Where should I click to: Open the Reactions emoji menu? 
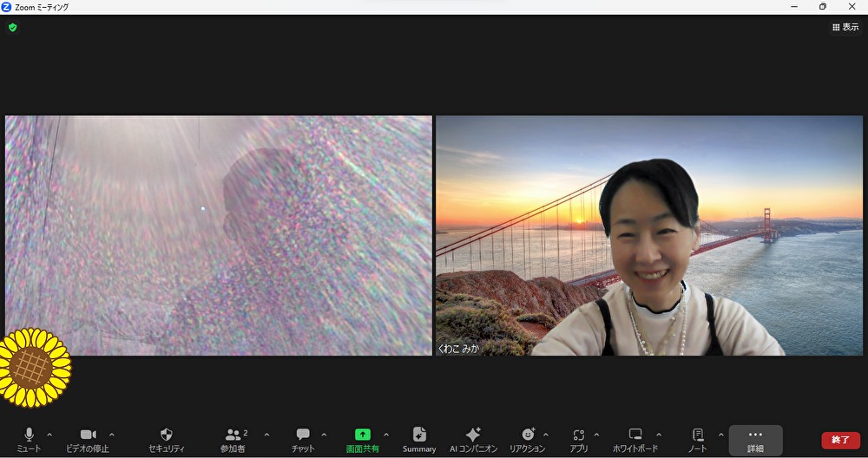point(527,439)
